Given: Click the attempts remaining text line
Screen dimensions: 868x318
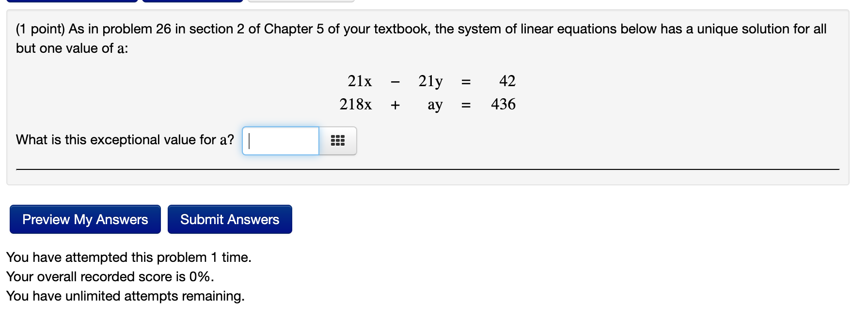Looking at the screenshot, I should click(x=125, y=296).
